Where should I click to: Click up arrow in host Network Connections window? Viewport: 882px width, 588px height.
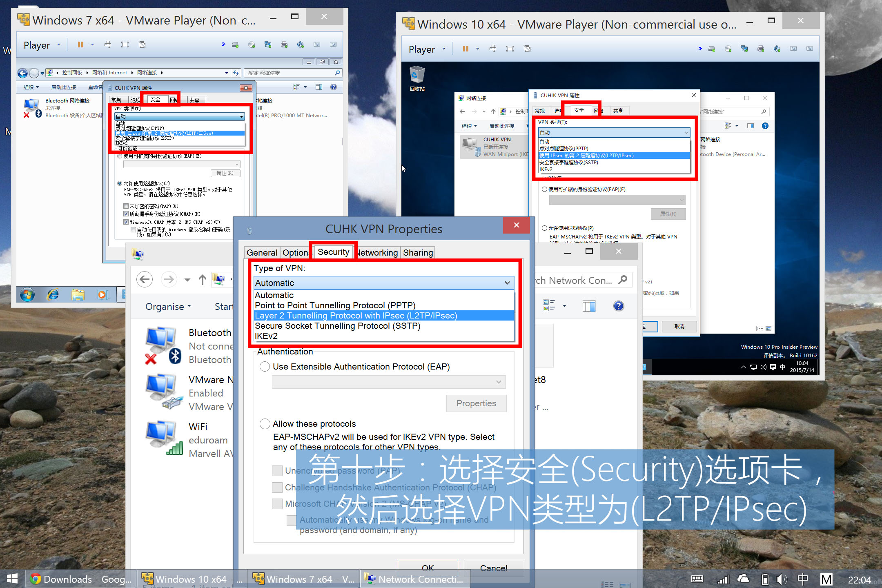tap(202, 280)
